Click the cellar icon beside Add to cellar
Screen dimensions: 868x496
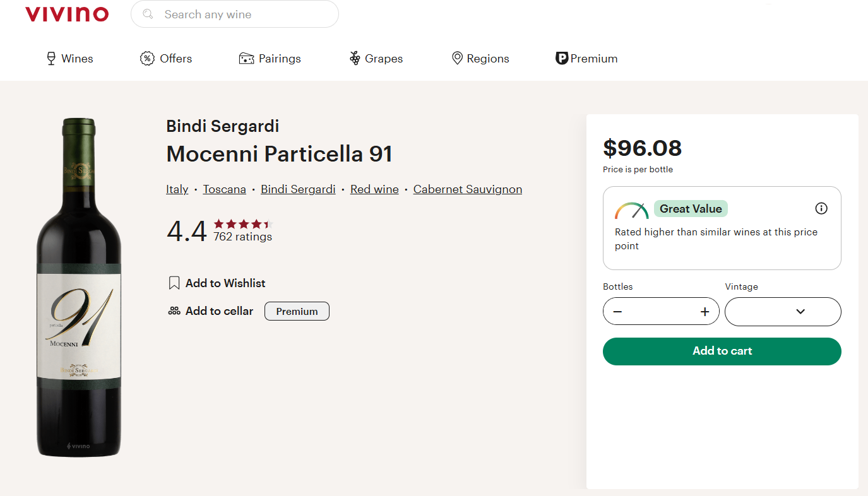174,311
